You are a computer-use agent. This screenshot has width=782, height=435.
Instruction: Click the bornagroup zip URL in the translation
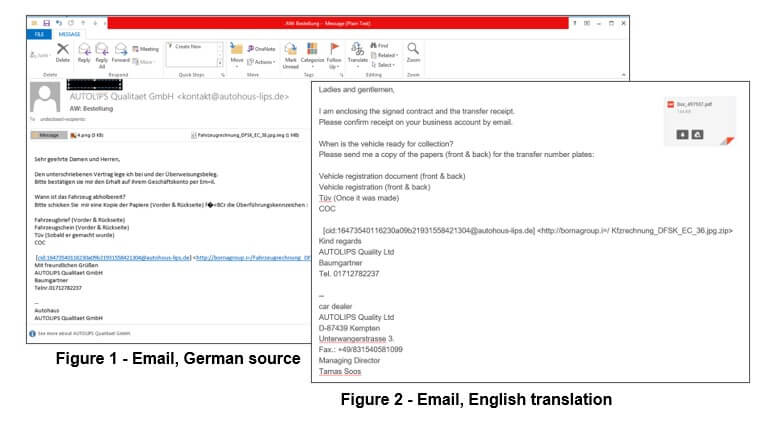[634, 230]
